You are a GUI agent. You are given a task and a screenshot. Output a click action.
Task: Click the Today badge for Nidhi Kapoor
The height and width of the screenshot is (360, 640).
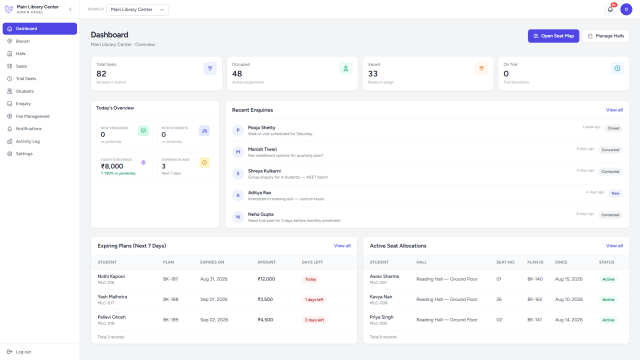coord(311,279)
